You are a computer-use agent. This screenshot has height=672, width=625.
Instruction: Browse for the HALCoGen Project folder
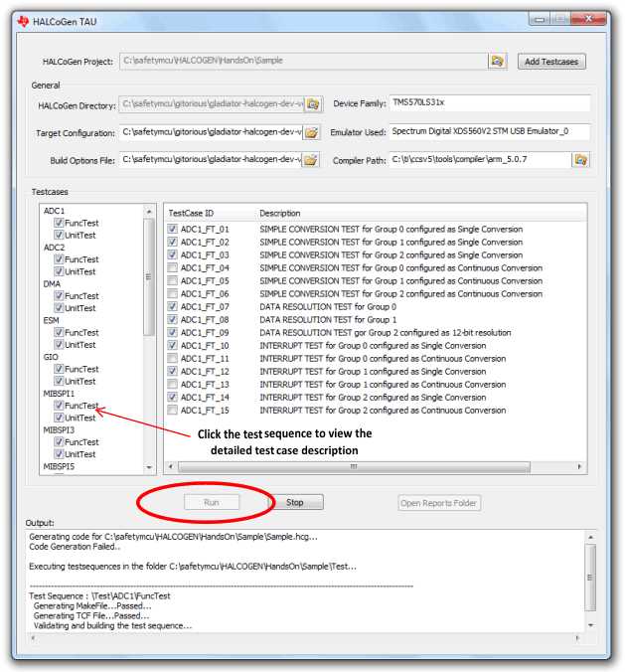point(497,61)
